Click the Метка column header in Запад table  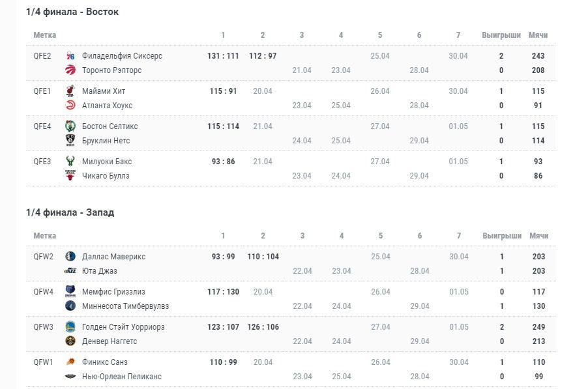tap(45, 236)
